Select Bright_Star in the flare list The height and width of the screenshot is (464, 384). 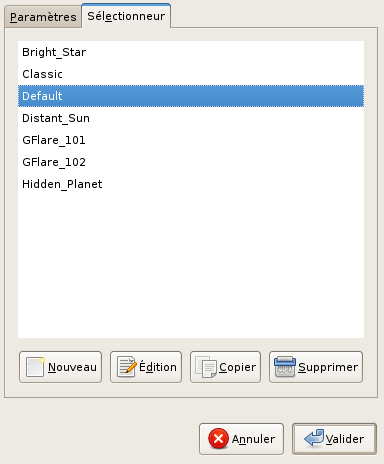tap(191, 52)
